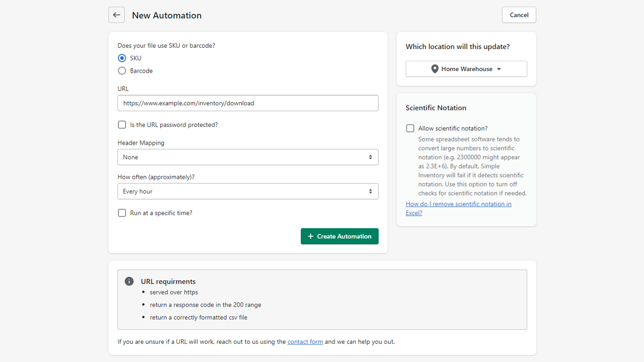Click the plus icon inside Create Automation button
This screenshot has height=362, width=644.
[x=310, y=236]
